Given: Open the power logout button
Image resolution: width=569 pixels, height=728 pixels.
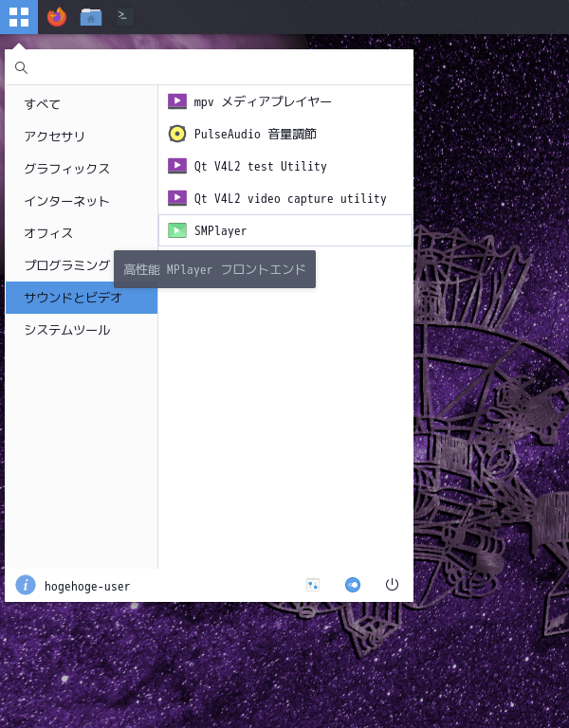Looking at the screenshot, I should (392, 584).
